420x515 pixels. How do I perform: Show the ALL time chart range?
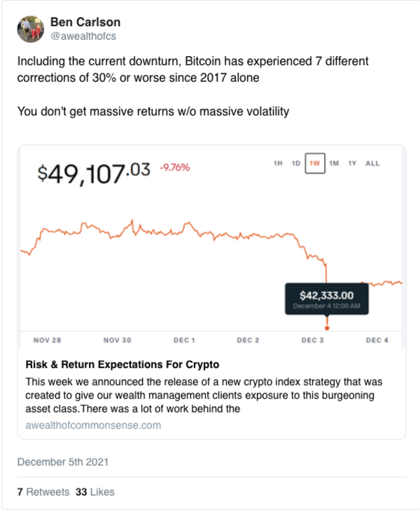372,163
